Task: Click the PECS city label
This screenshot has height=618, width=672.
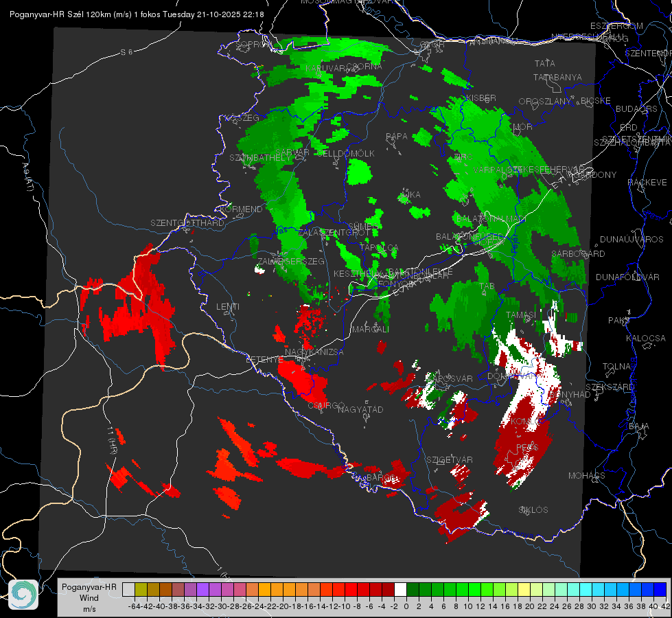Action: point(526,448)
